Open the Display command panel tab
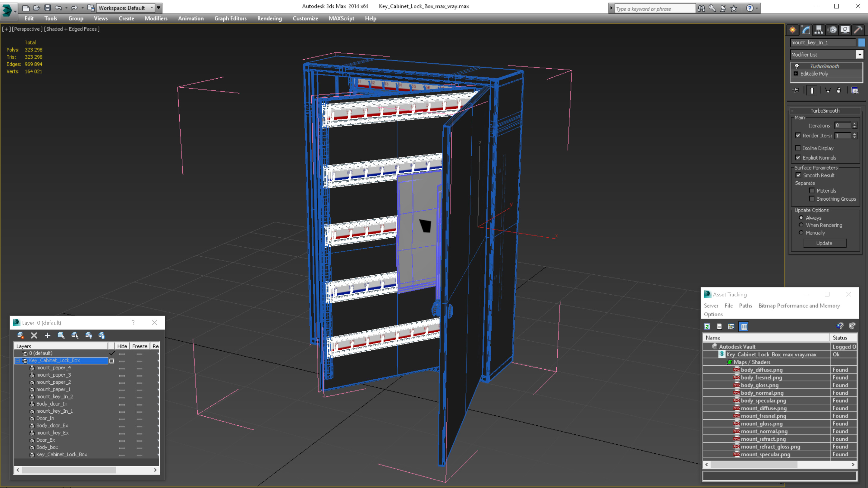Image resolution: width=868 pixels, height=488 pixels. [845, 30]
